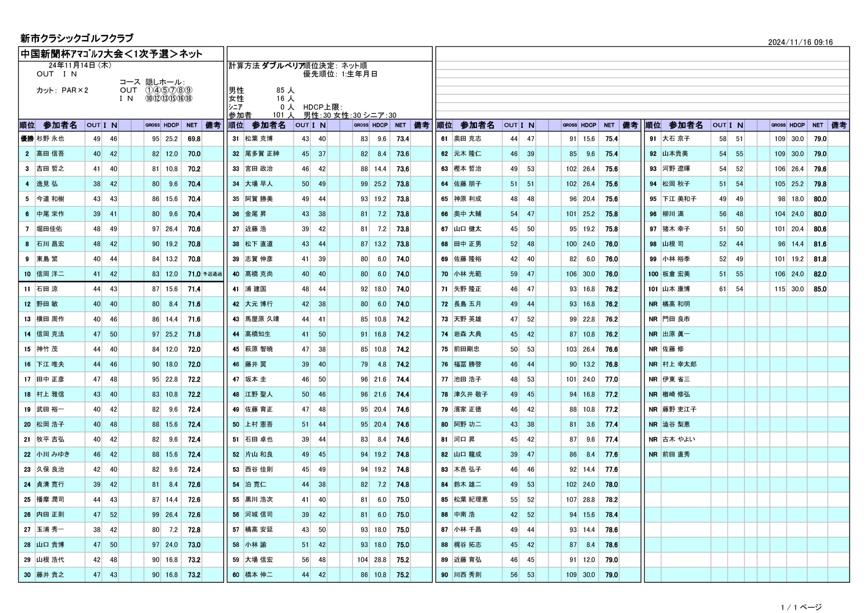Select the tournament title 中国新聞杯 heading
868x613 pixels.
(x=111, y=54)
